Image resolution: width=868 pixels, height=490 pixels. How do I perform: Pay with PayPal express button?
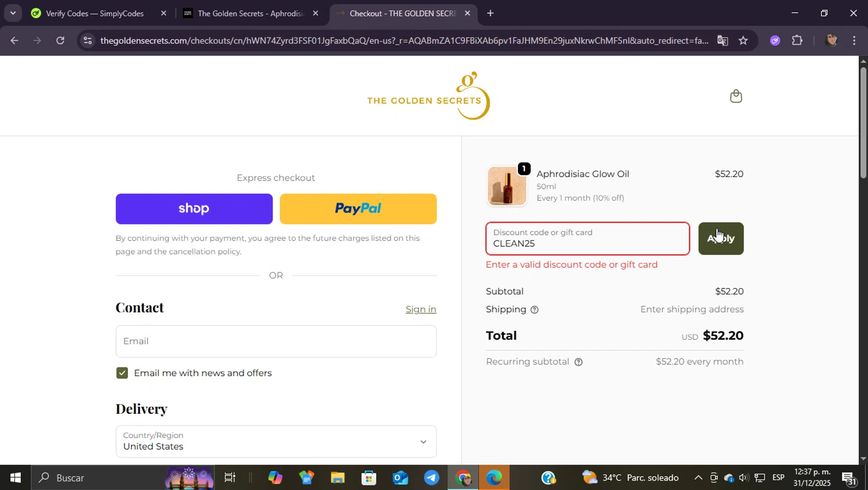point(358,209)
